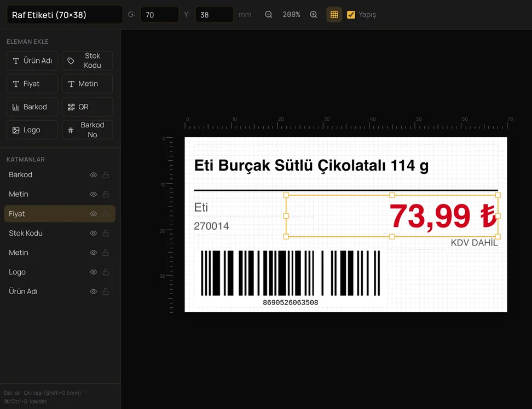Hide the lower Metin layer eye icon

[x=93, y=253]
